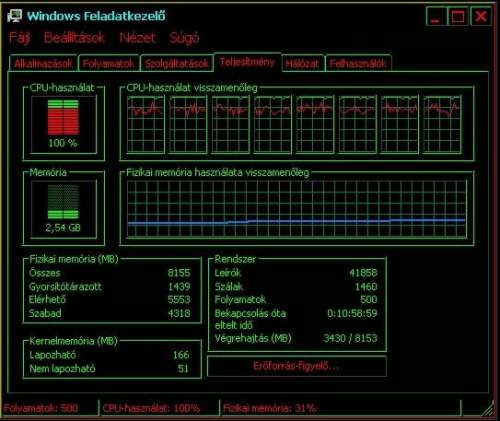Switch to the Alkalmazások tab

43,63
